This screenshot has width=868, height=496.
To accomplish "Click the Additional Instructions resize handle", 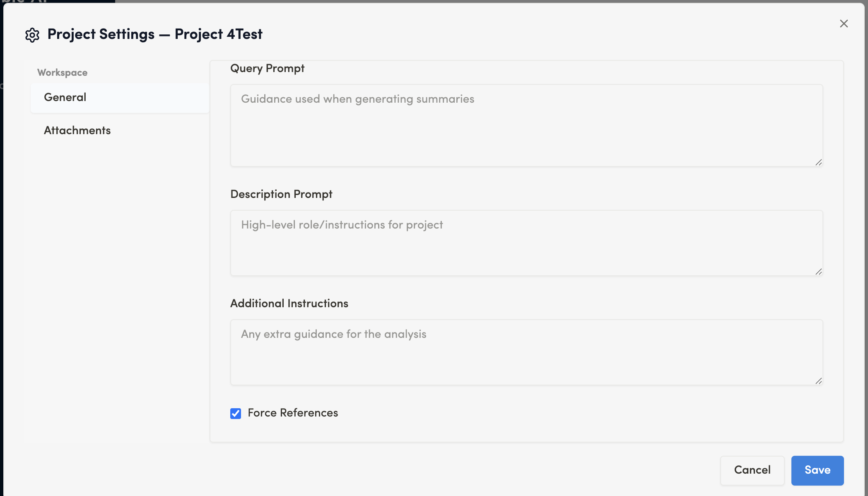I will (818, 381).
